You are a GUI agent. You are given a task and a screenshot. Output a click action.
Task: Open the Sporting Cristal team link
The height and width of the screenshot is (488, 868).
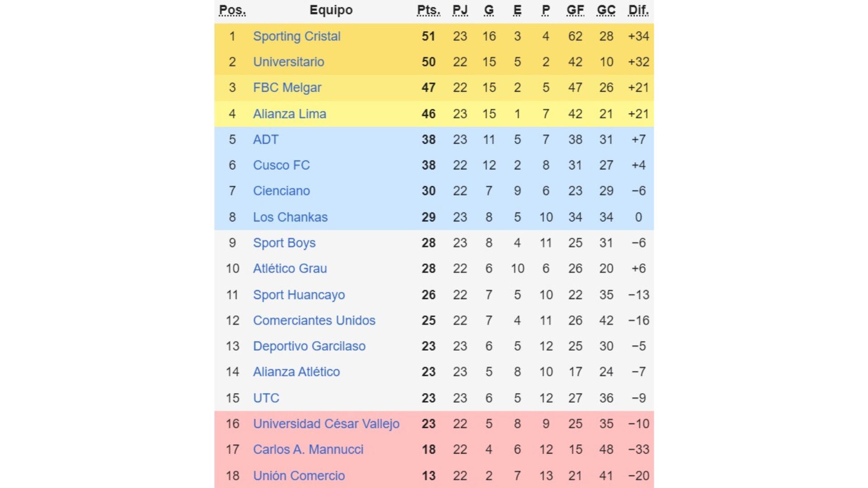point(297,36)
